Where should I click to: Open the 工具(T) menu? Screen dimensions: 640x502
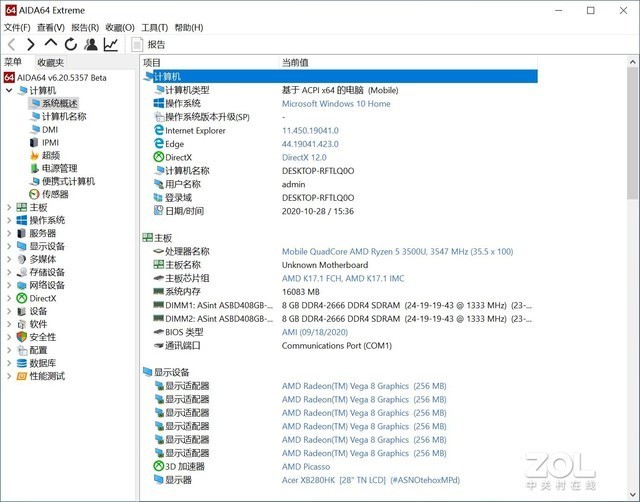155,27
